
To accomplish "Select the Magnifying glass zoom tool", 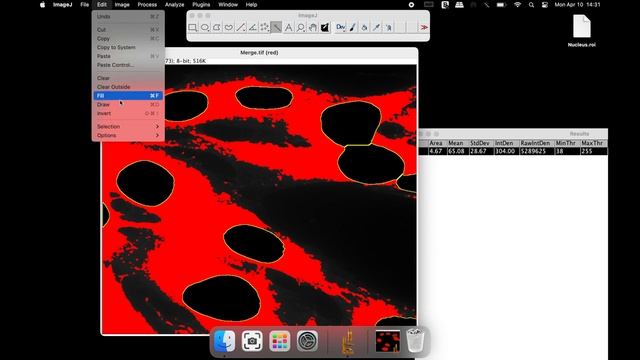I will tap(300, 27).
